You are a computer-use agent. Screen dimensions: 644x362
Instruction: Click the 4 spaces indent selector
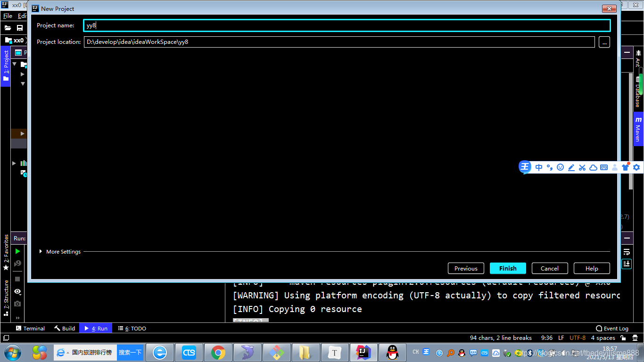pyautogui.click(x=603, y=337)
